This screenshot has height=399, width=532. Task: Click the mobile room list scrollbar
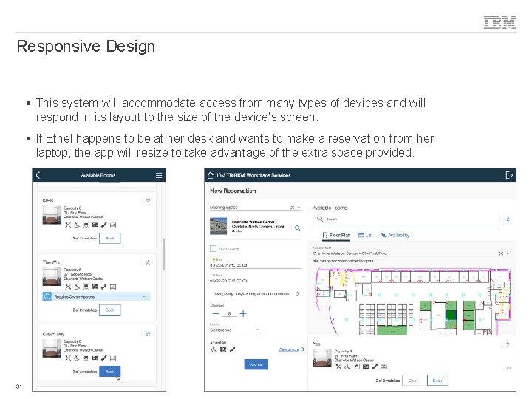click(163, 253)
